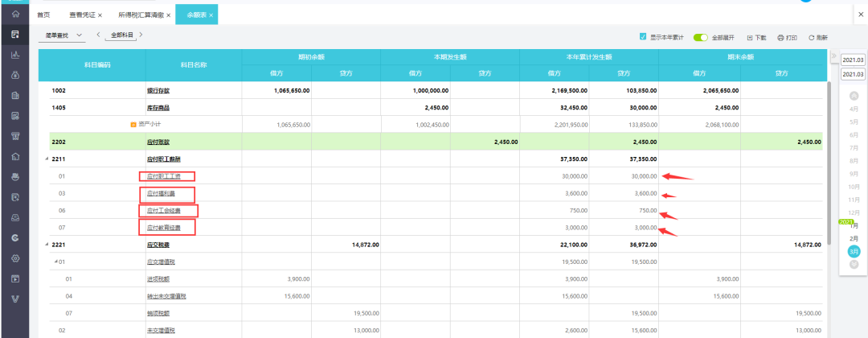Click the first 2021.03 start date field
Screen dimensions: 868x338
853,60
